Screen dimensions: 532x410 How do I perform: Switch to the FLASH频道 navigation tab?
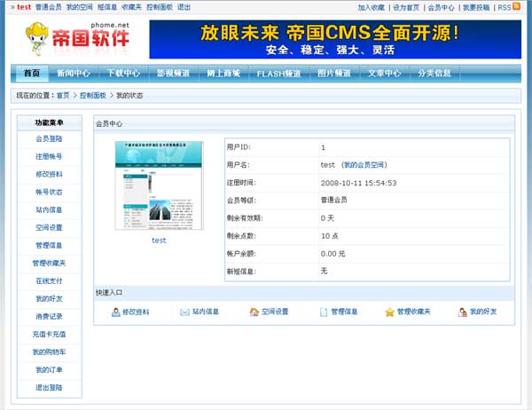tap(278, 73)
